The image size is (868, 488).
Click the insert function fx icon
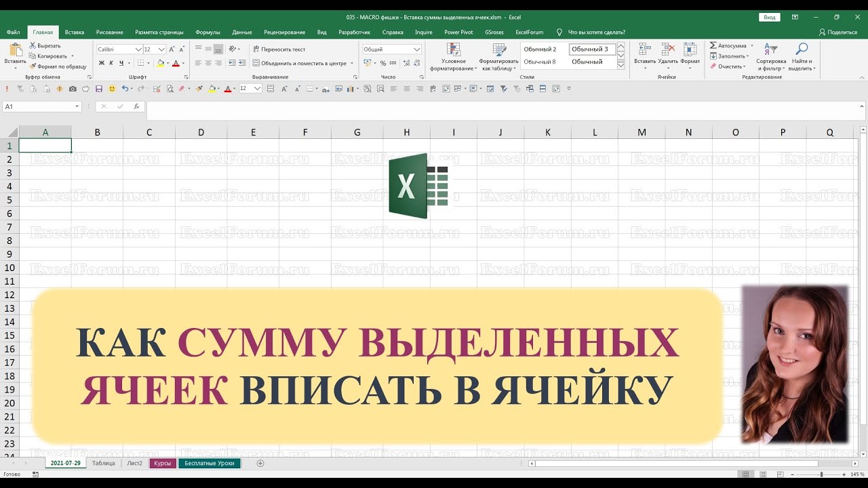136,106
